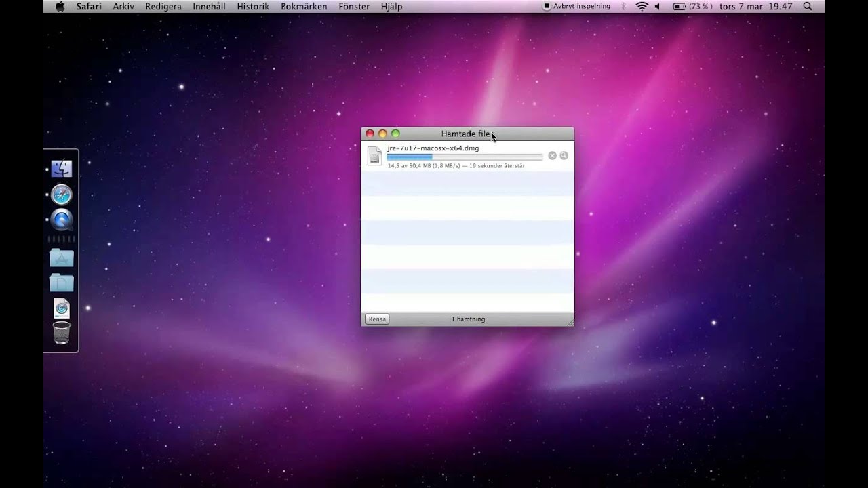
Task: Open Finder from the Dock
Action: point(61,168)
